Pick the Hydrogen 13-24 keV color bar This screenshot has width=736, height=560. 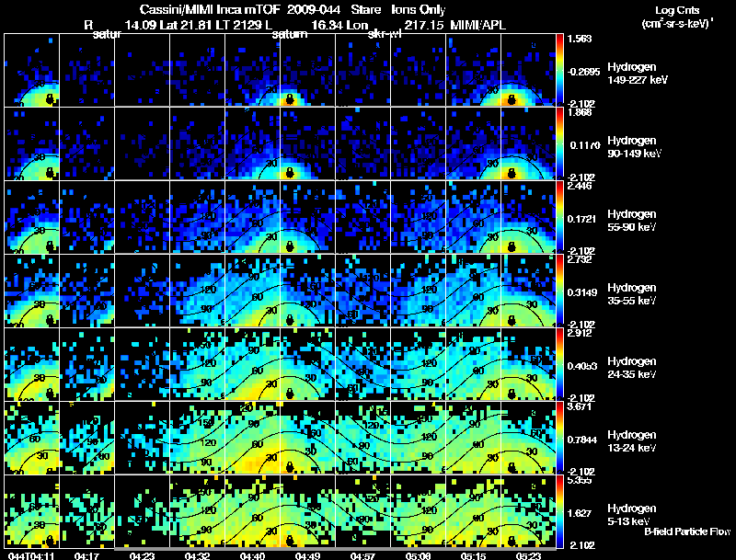point(559,438)
